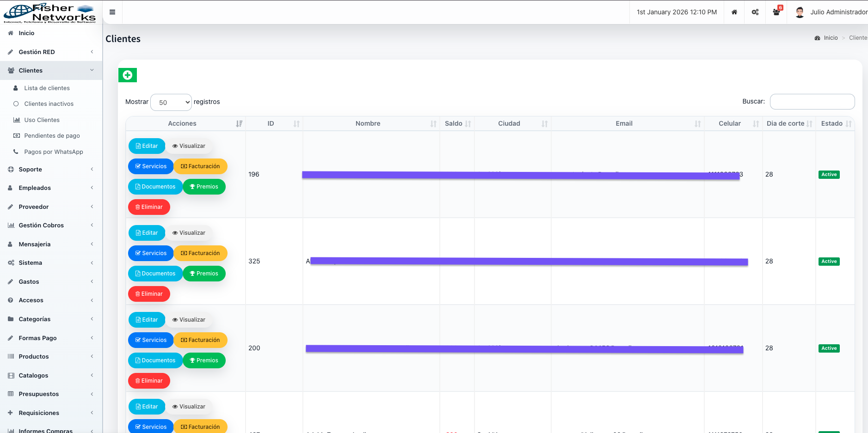This screenshot has width=868, height=433.
Task: Click Visualizar eye button for client 325
Action: click(189, 233)
